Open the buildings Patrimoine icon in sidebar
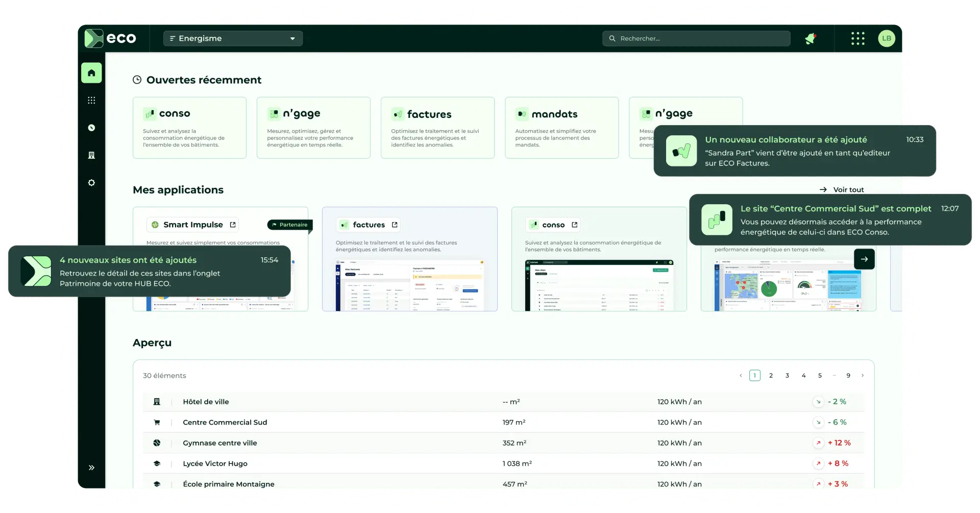 (91, 155)
